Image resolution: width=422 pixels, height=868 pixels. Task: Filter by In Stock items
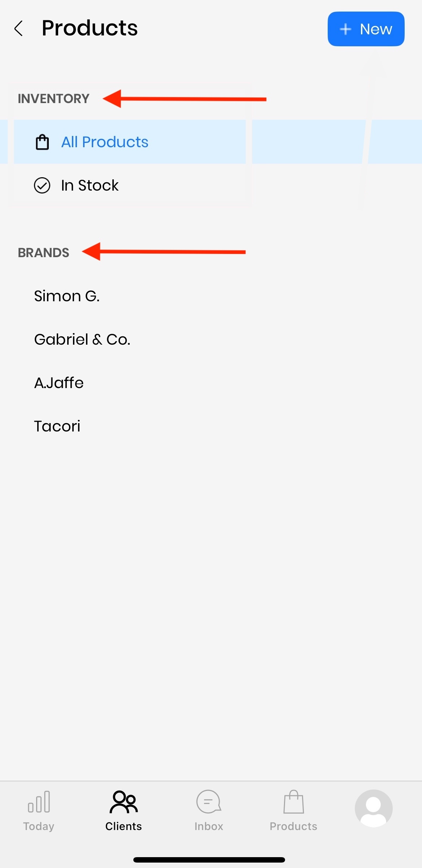point(90,186)
